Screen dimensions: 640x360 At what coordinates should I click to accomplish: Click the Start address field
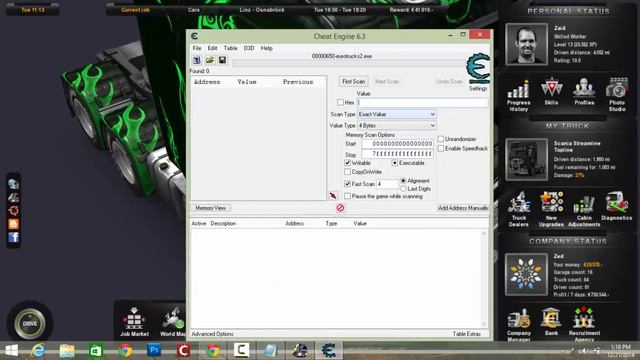coord(398,144)
